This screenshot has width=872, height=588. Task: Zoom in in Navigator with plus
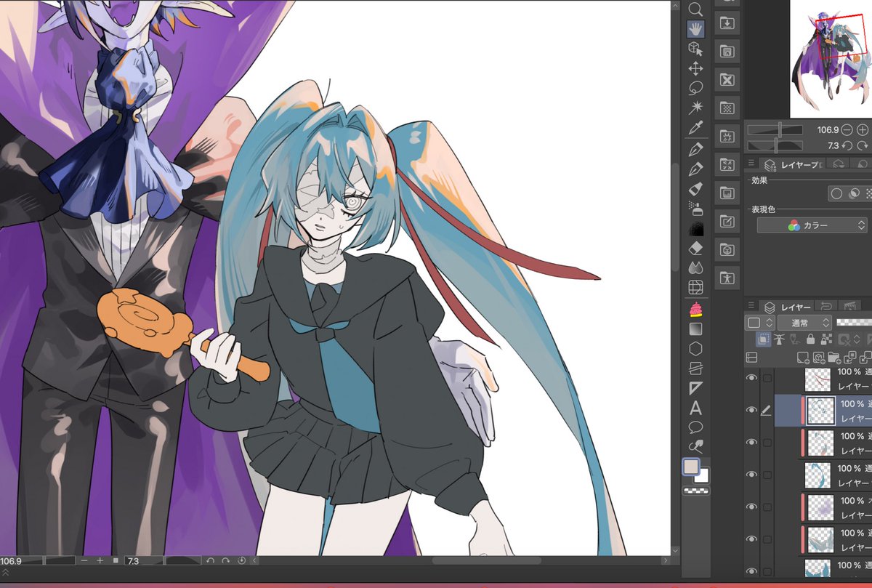pyautogui.click(x=863, y=130)
